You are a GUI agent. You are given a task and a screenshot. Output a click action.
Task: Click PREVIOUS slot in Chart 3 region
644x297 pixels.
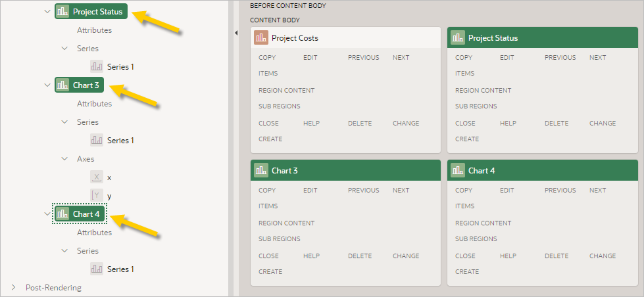pyautogui.click(x=364, y=191)
